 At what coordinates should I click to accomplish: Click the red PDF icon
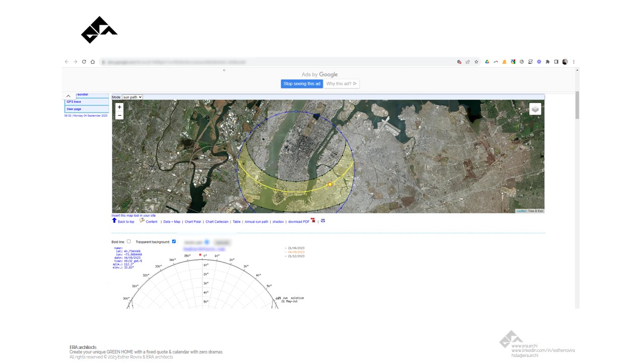coord(313,220)
